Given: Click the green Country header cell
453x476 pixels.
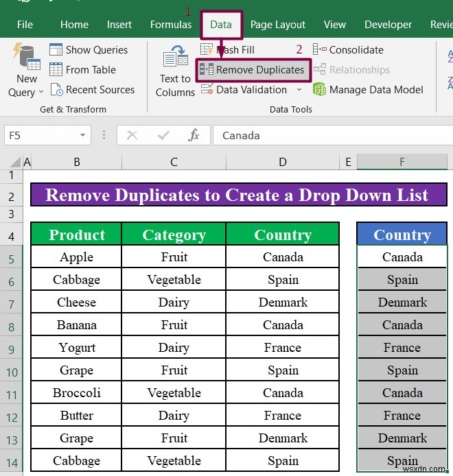Looking at the screenshot, I should point(283,234).
